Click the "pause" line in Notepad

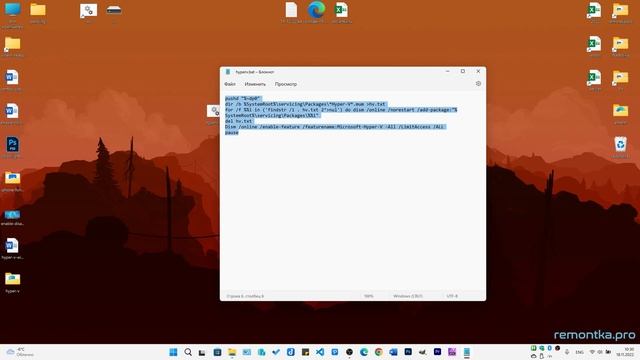coord(231,133)
